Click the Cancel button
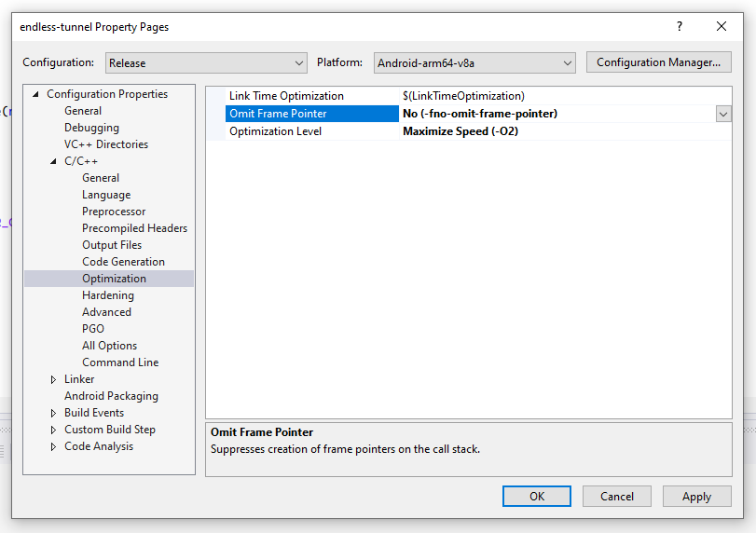The height and width of the screenshot is (533, 756). (x=616, y=497)
